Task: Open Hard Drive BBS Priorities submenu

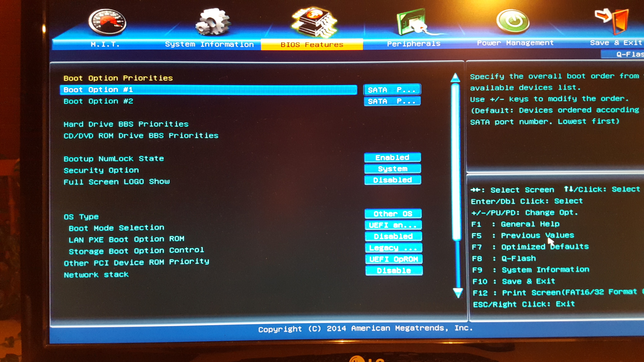Action: point(126,124)
